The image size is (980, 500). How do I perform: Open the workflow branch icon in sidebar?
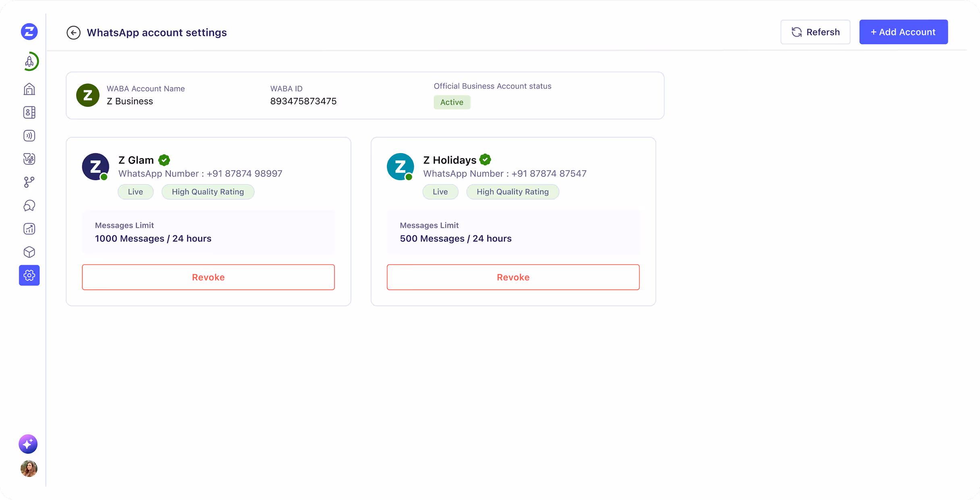[29, 182]
